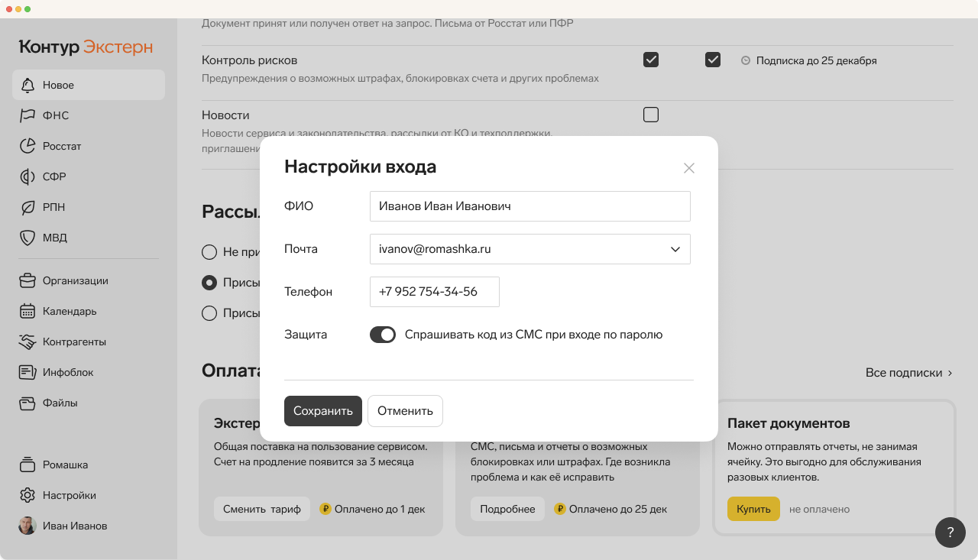Click the Отменить button
Image resolution: width=978 pixels, height=560 pixels.
405,410
